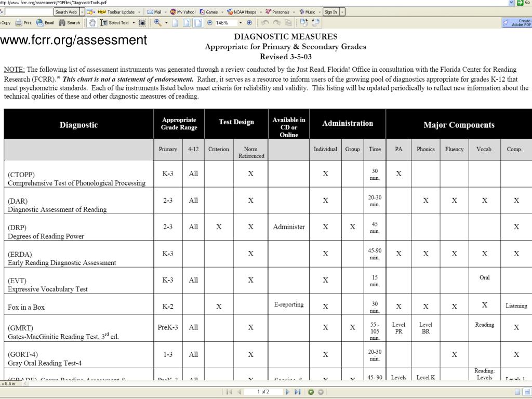Image resolution: width=532 pixels, height=399 pixels.
Task: Click the page number field '1 of 2'
Action: pos(263,392)
